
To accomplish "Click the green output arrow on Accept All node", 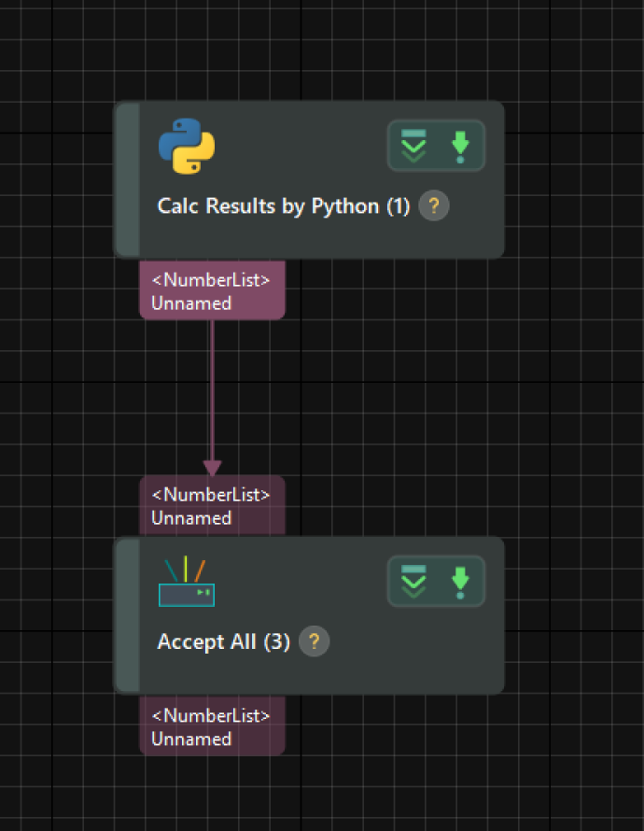I will pos(460,581).
